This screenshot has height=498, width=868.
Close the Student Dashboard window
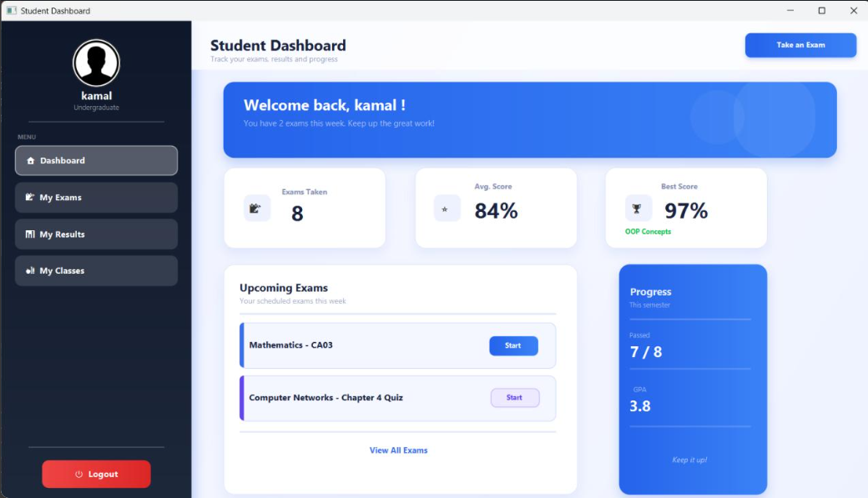(854, 11)
